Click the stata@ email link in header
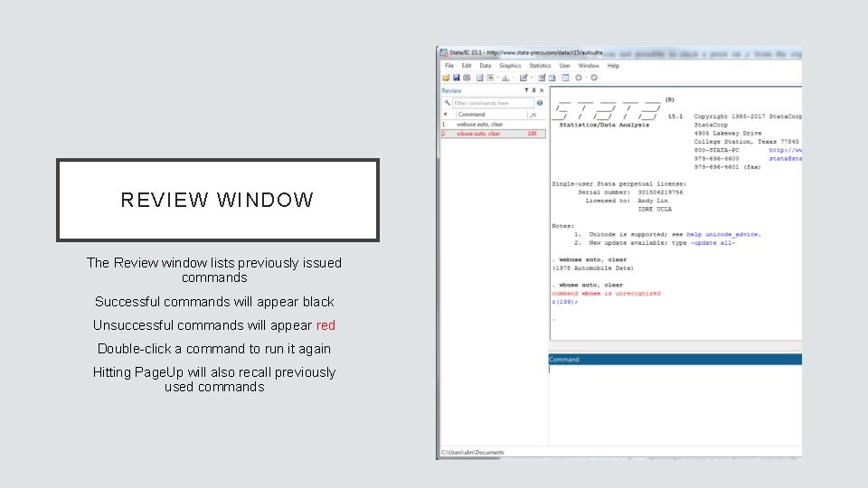868x488 pixels. (785, 159)
